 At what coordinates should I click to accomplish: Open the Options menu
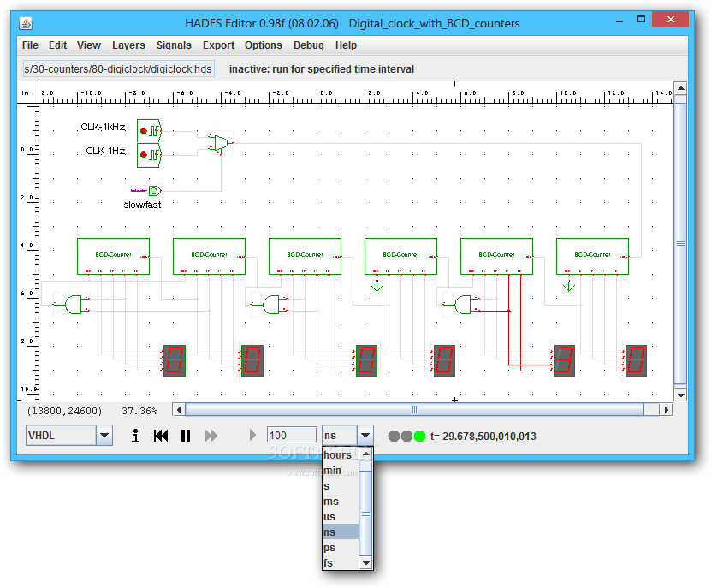tap(264, 45)
